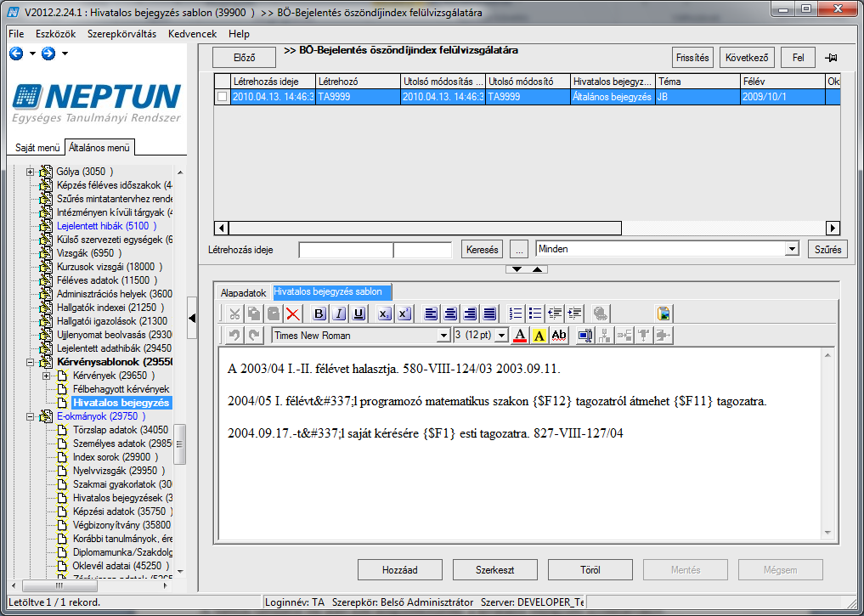Click the blue back navigation arrow
The height and width of the screenshot is (616, 864).
pyautogui.click(x=16, y=54)
